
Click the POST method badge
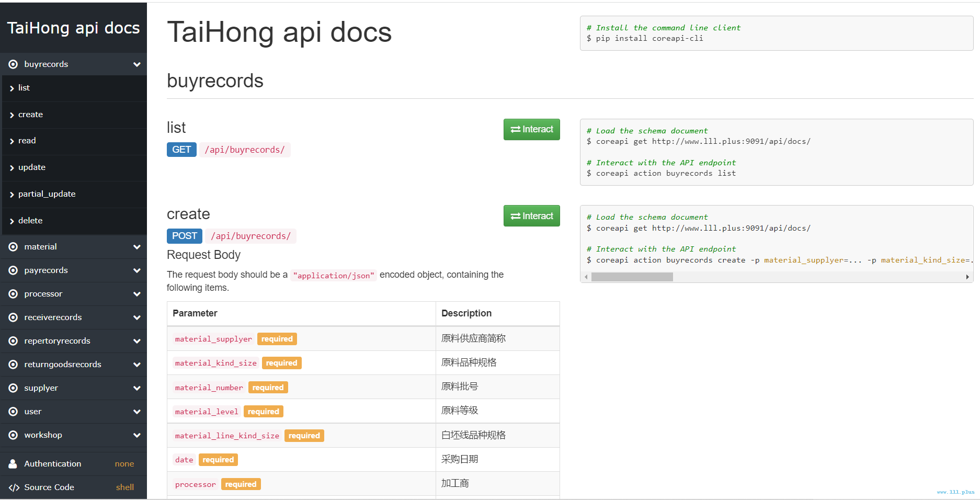[x=185, y=236]
